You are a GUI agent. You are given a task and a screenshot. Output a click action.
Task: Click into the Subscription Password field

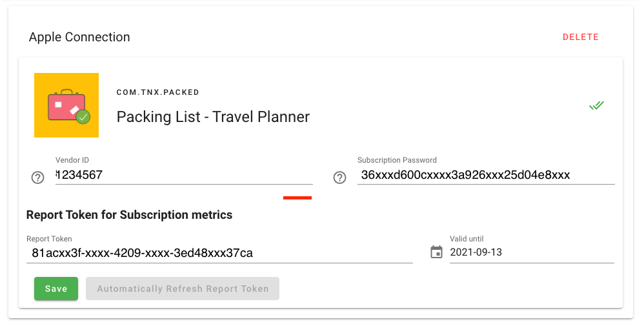[x=486, y=175]
